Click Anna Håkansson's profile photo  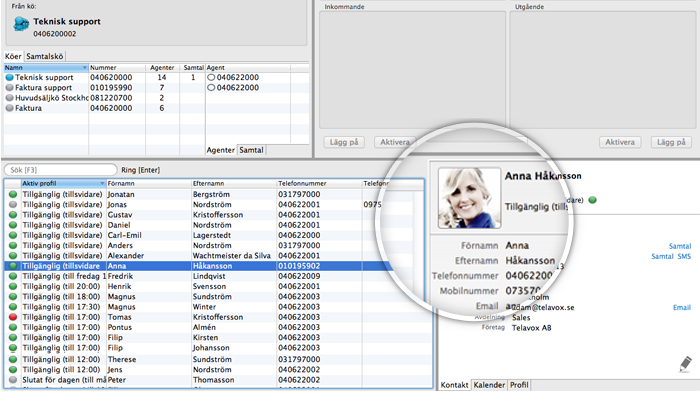click(469, 198)
